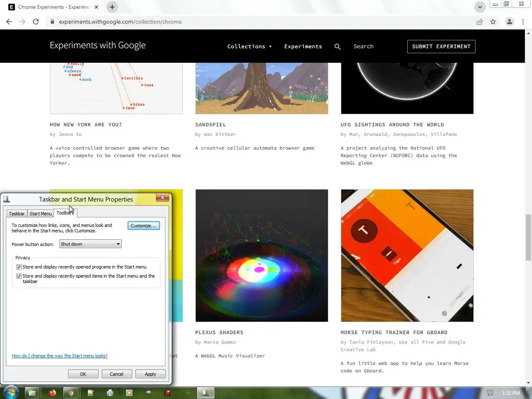Image resolution: width=532 pixels, height=399 pixels.
Task: Click 'A WebGL Music Visualizer' description
Action: tap(230, 356)
